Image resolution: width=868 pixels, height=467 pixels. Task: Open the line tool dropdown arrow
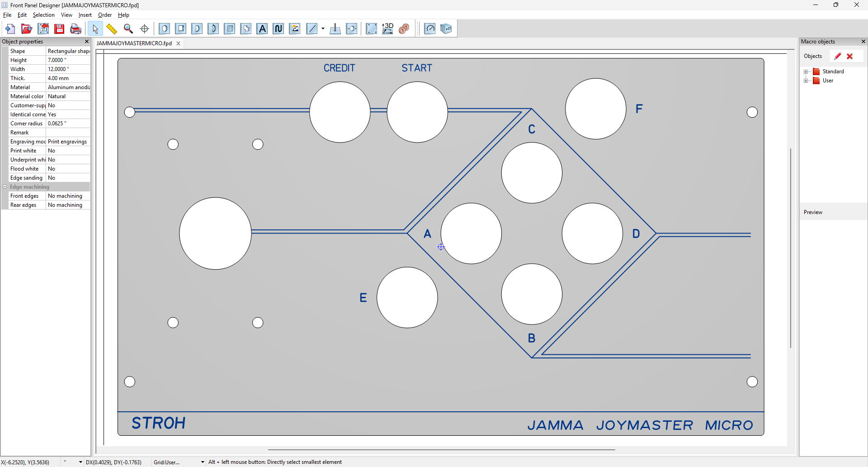(x=323, y=29)
